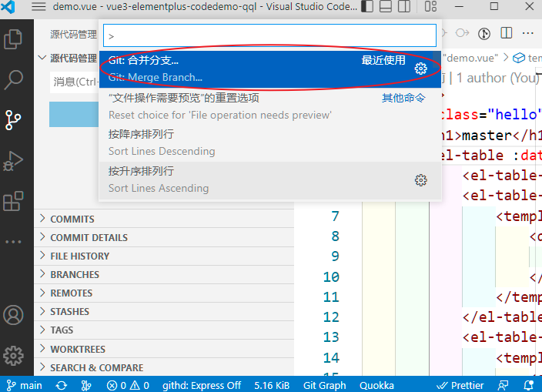Click the main branch indicator in status bar
Image resolution: width=542 pixels, height=392 pixels.
point(24,385)
